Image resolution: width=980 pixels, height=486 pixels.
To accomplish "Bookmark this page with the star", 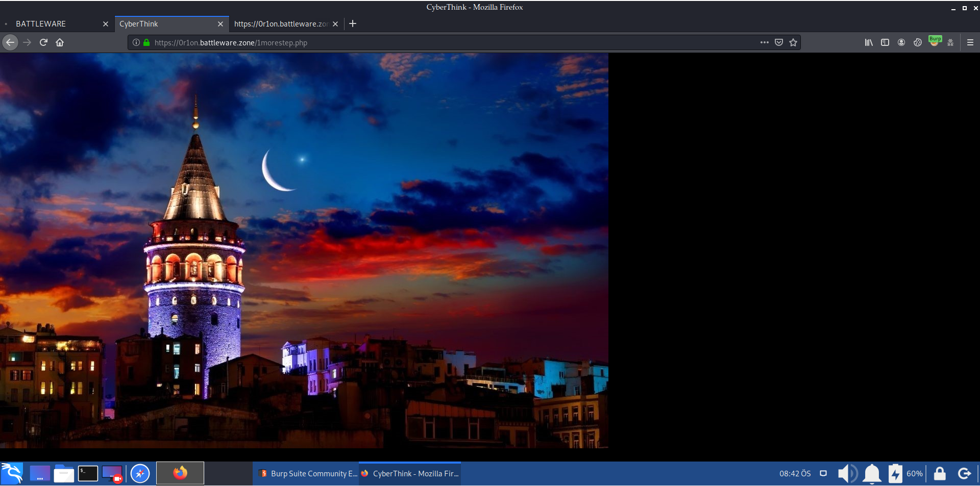I will point(793,42).
